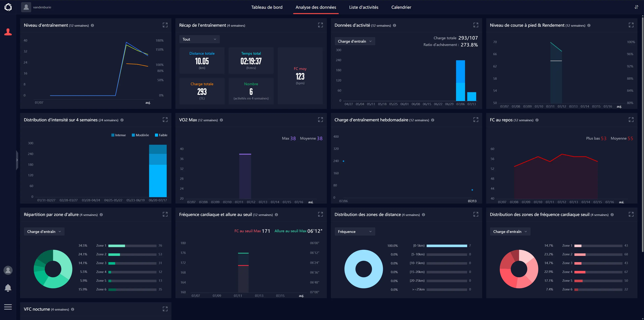Image resolution: width=644 pixels, height=320 pixels.
Task: Expand Niveau d'entraînement chart fullscreen
Action: [165, 25]
